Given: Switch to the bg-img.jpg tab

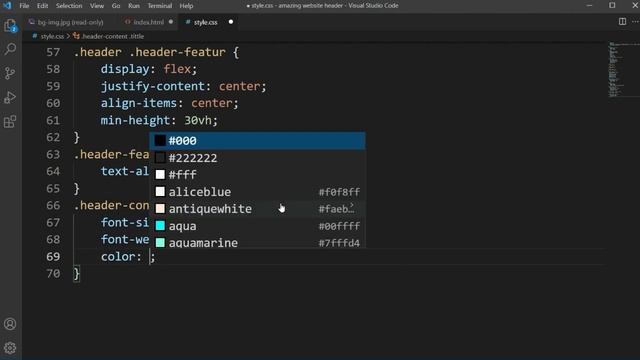Looking at the screenshot, I should click(70, 22).
